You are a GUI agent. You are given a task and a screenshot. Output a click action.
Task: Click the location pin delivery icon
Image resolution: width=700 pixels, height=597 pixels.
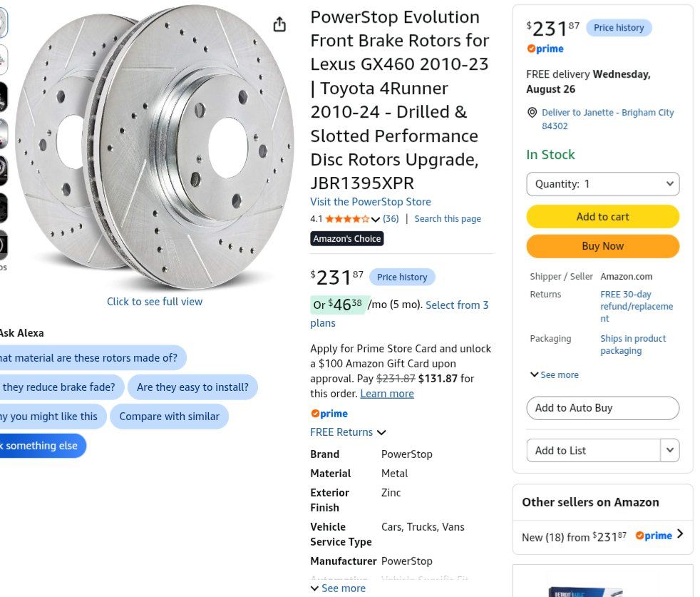pyautogui.click(x=532, y=113)
